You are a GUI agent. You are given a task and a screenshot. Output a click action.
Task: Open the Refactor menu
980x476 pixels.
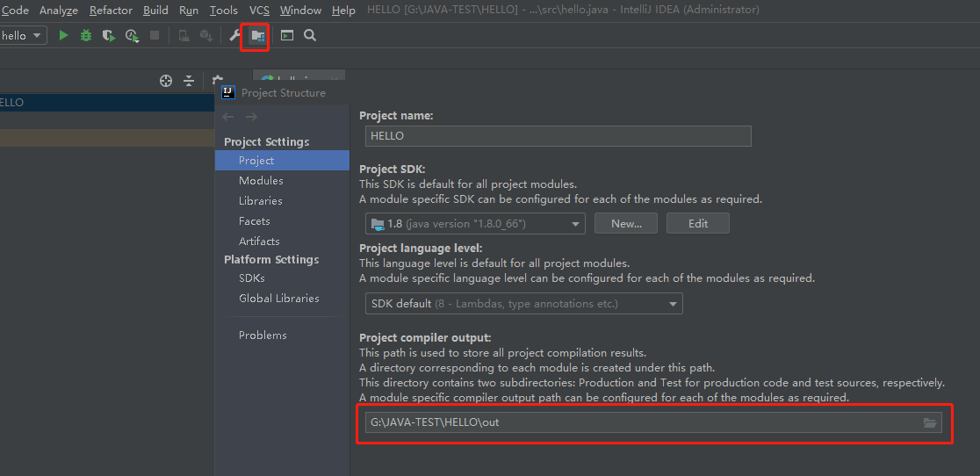112,10
